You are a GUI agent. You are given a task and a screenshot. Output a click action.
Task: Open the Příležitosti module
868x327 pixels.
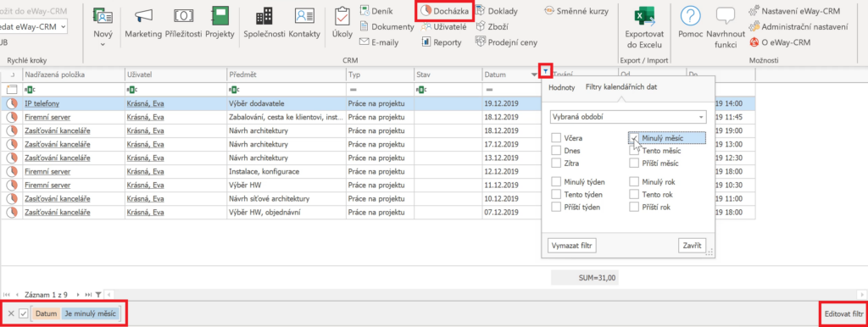click(x=184, y=23)
